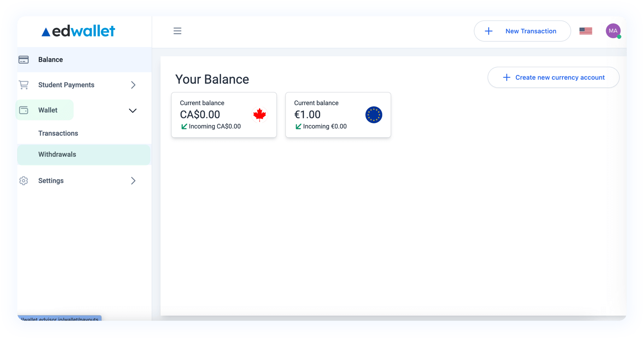Open the hamburger menu at the top
The height and width of the screenshot is (339, 644).
coord(177,30)
